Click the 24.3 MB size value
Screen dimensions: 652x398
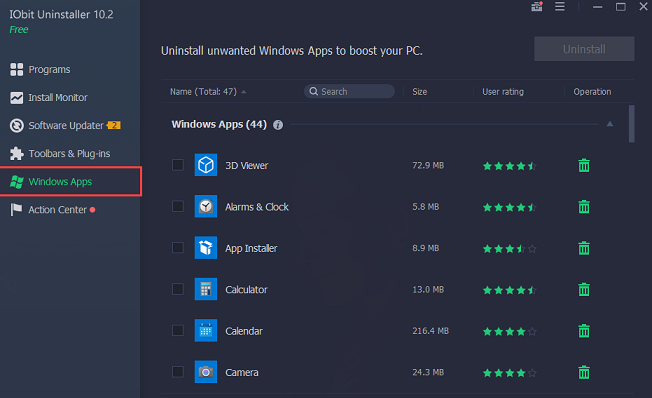coord(428,372)
